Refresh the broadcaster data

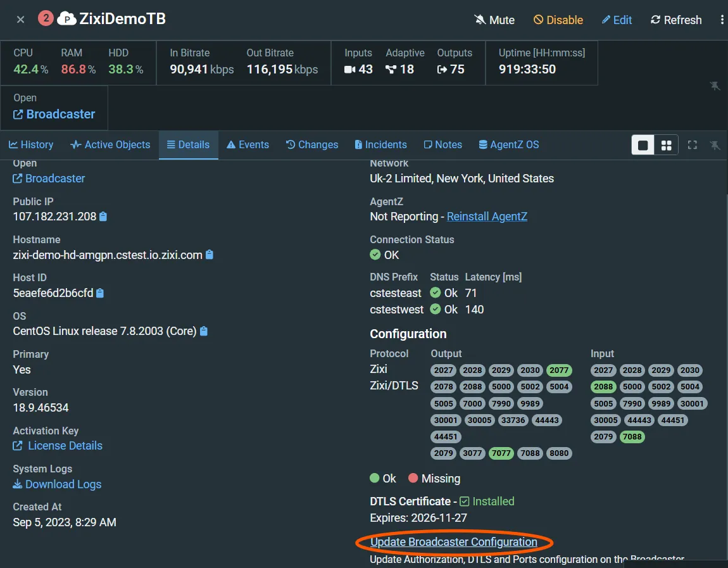point(676,20)
